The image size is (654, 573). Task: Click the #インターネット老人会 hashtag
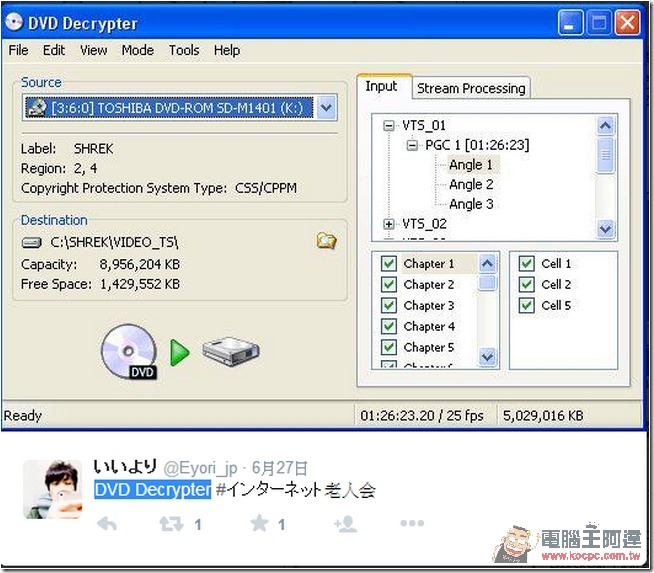point(296,490)
